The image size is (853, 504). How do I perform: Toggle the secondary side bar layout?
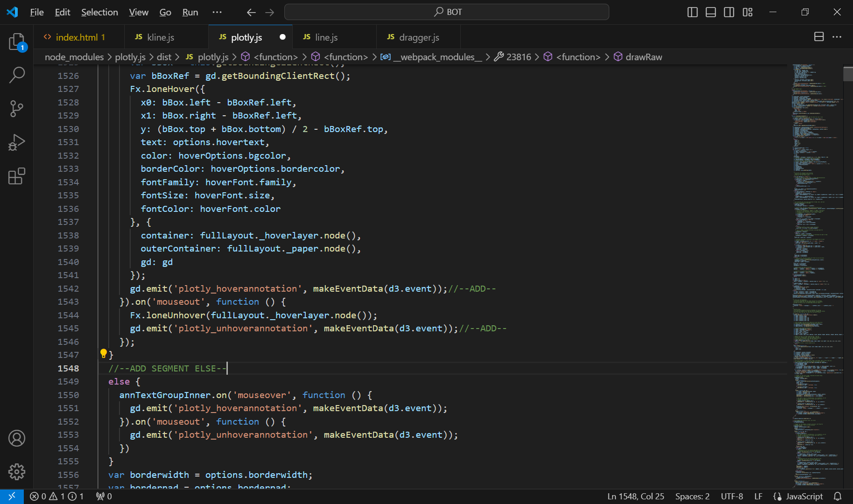729,12
